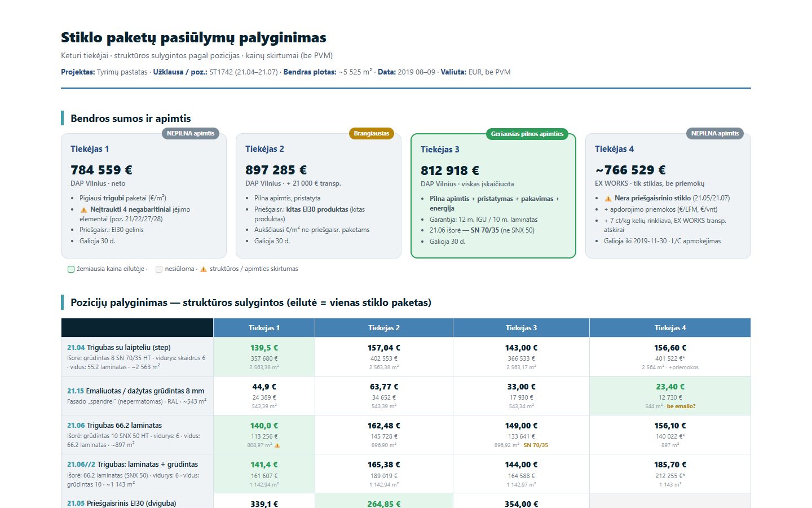The image size is (812, 508).
Task: Click row label '21.04 Trigubas su laipteliu (step)'
Action: coord(119,348)
